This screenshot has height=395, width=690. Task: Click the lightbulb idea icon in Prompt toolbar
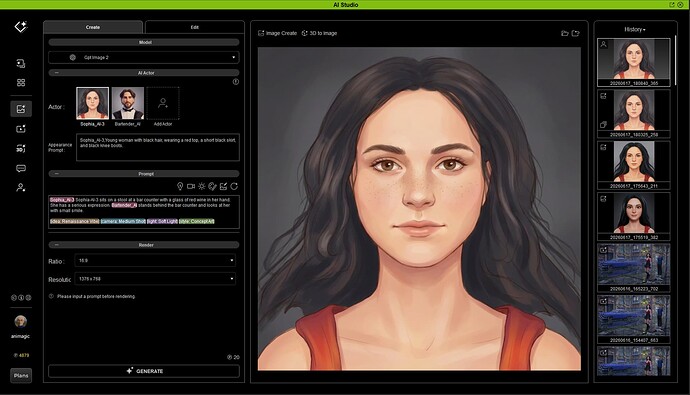pyautogui.click(x=180, y=187)
